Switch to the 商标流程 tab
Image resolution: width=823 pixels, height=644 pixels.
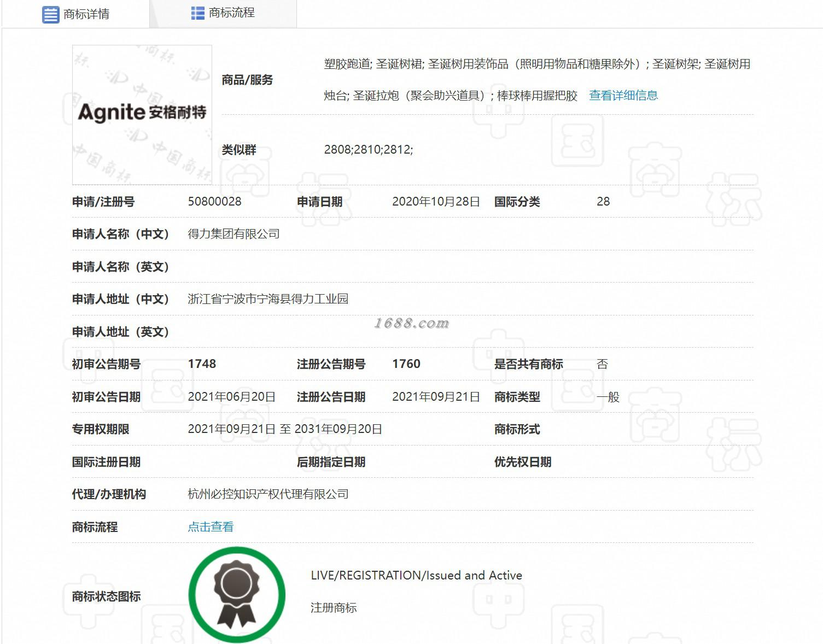(223, 13)
